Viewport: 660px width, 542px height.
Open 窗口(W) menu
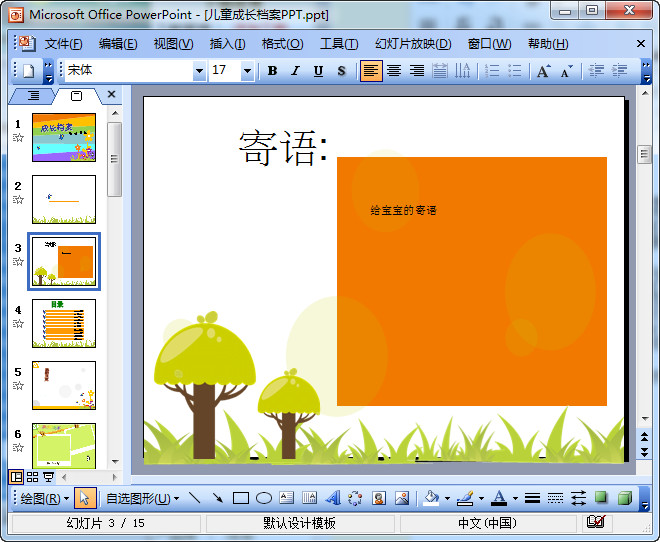click(490, 44)
